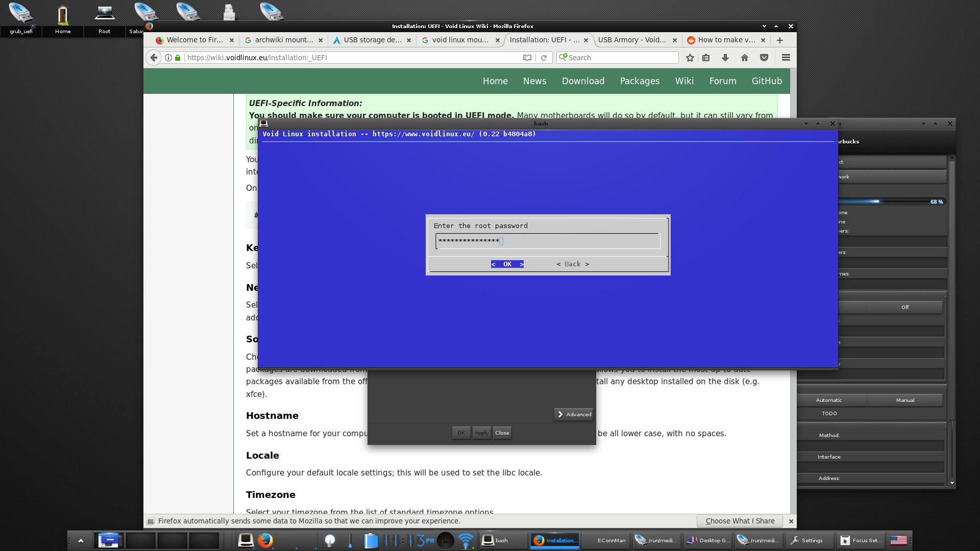Launch terminal from the shelf
The image size is (980, 551).
click(246, 540)
